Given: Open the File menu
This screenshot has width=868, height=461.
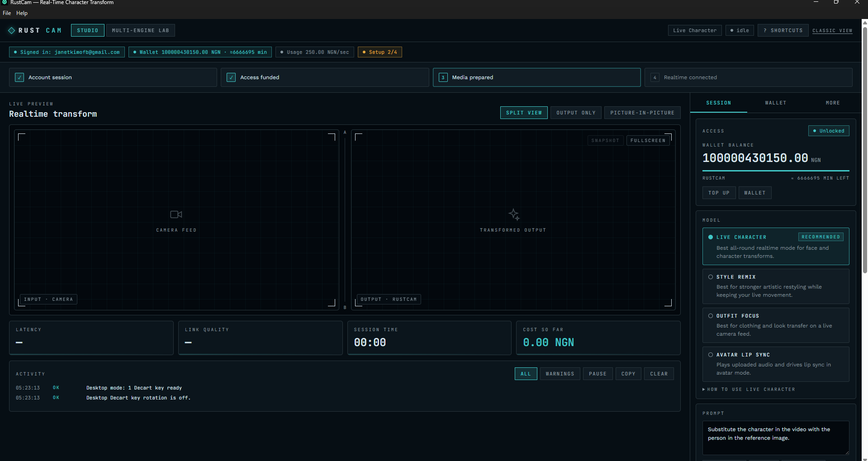Looking at the screenshot, I should 7,13.
